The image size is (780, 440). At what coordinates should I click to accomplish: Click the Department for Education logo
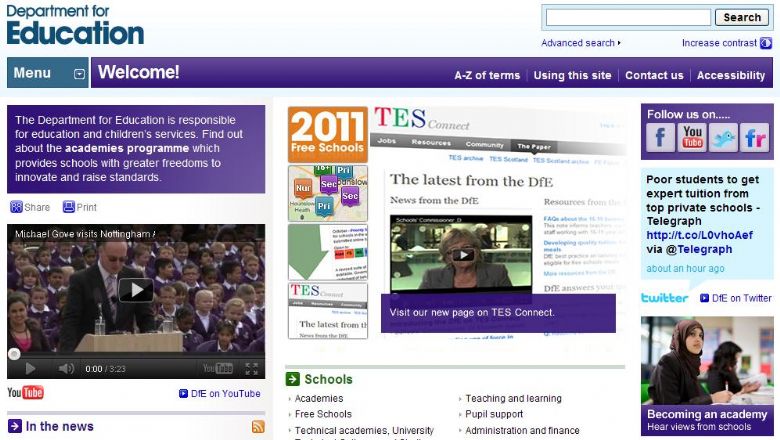tap(75, 25)
